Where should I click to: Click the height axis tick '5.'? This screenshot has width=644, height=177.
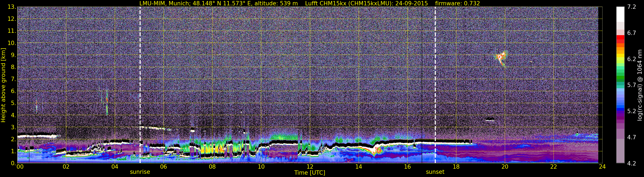tap(13, 103)
